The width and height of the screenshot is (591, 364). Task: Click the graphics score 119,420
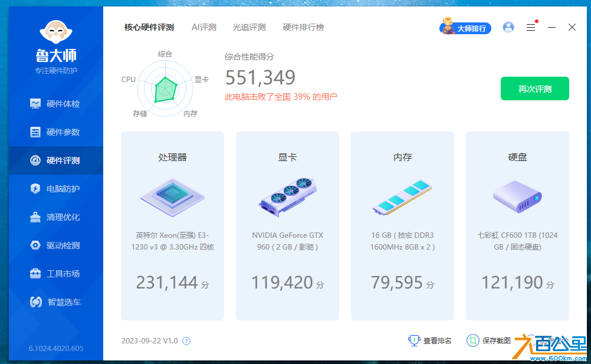[x=282, y=282]
